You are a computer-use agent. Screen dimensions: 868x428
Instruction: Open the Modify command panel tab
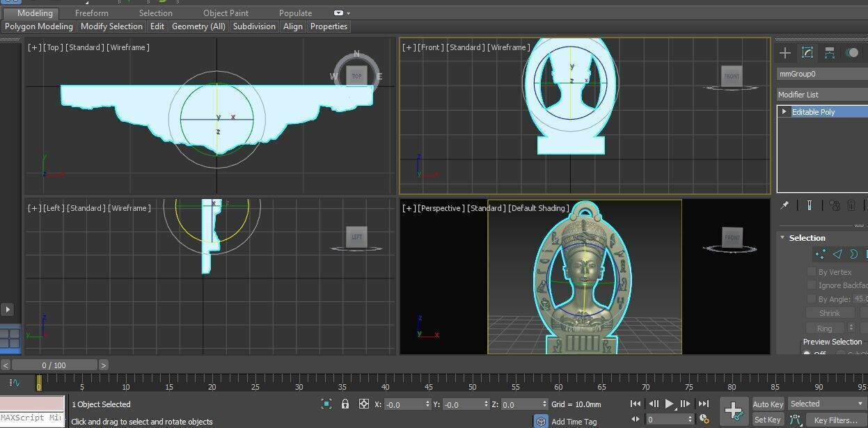807,53
